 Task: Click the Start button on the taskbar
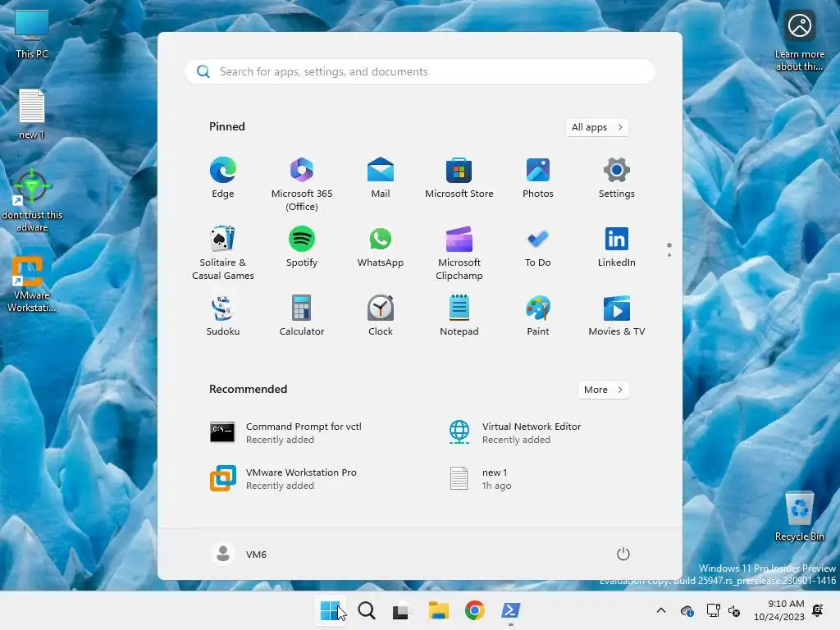click(330, 610)
